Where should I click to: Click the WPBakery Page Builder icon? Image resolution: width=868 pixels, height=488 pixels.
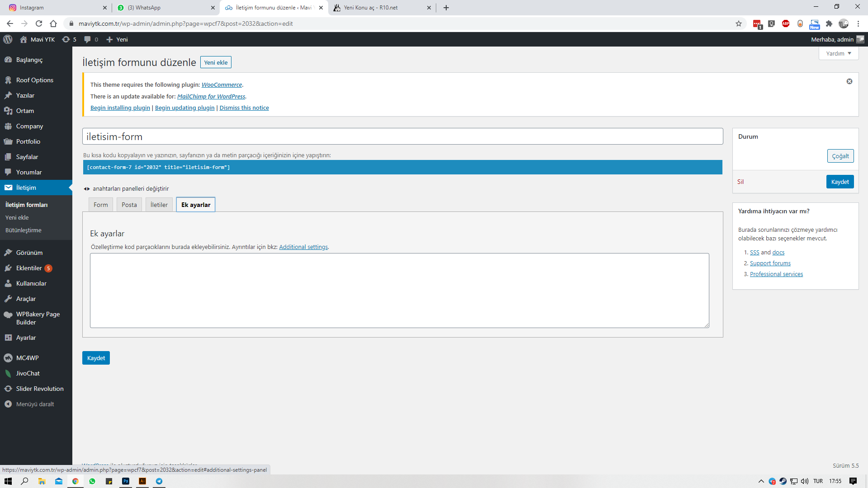coord(8,314)
